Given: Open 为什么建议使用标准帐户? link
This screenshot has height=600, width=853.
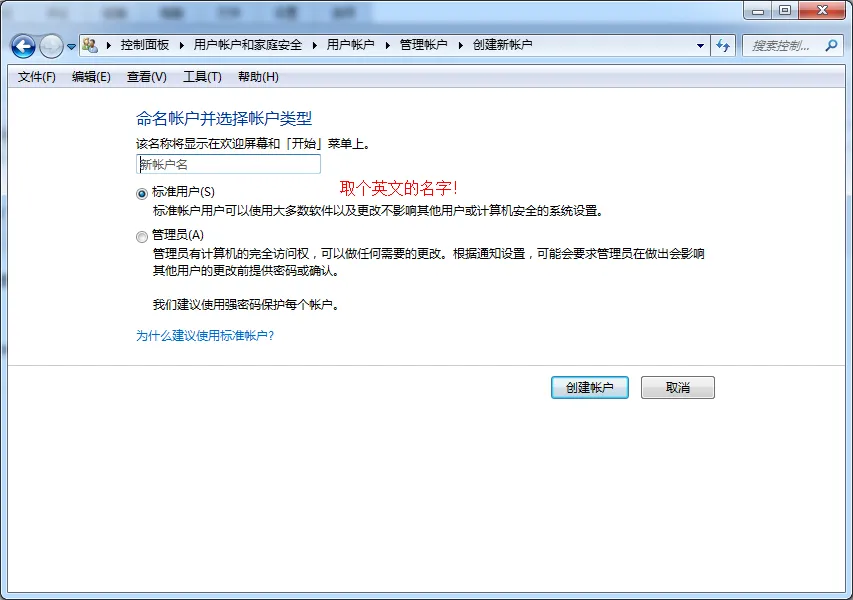Looking at the screenshot, I should tap(205, 336).
